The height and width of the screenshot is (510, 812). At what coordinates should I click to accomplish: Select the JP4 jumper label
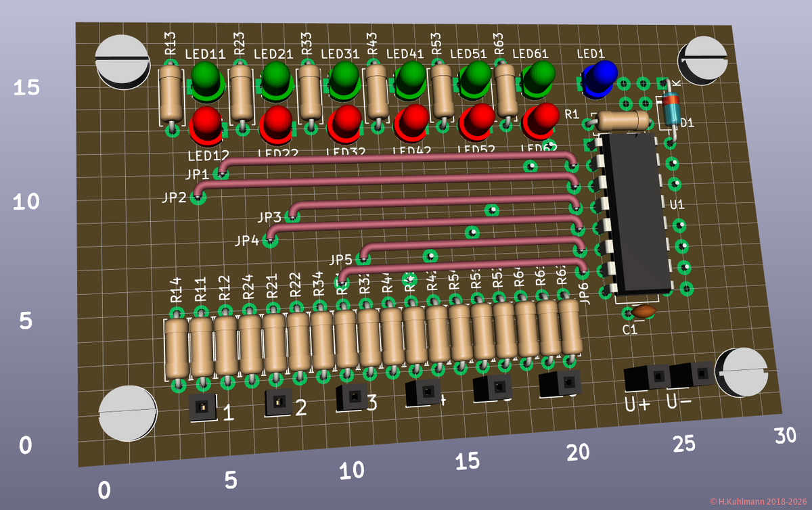(x=247, y=240)
